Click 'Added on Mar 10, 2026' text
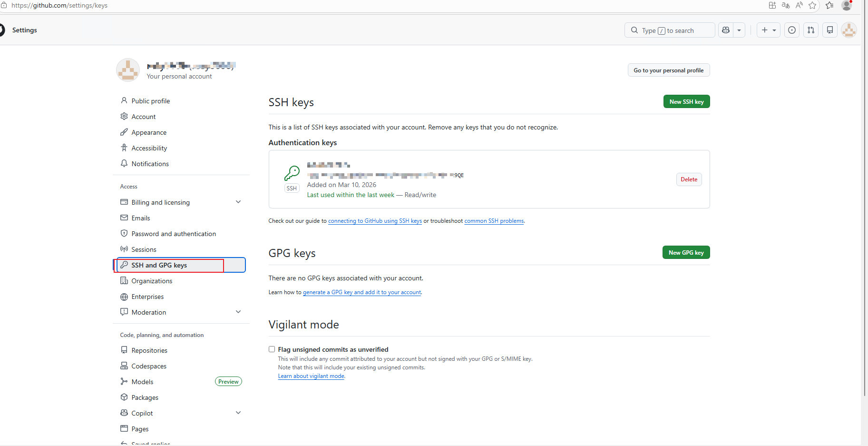 coord(341,185)
